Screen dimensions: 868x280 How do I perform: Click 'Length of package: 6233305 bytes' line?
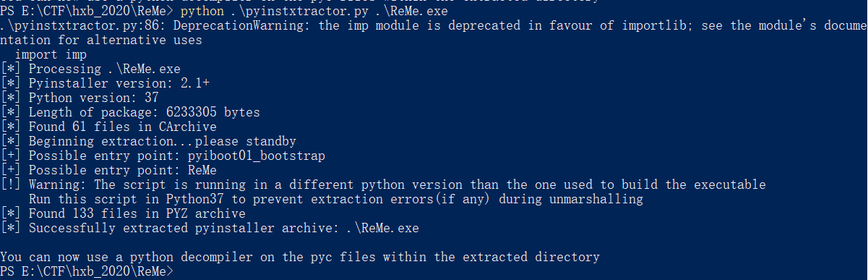coord(131,112)
